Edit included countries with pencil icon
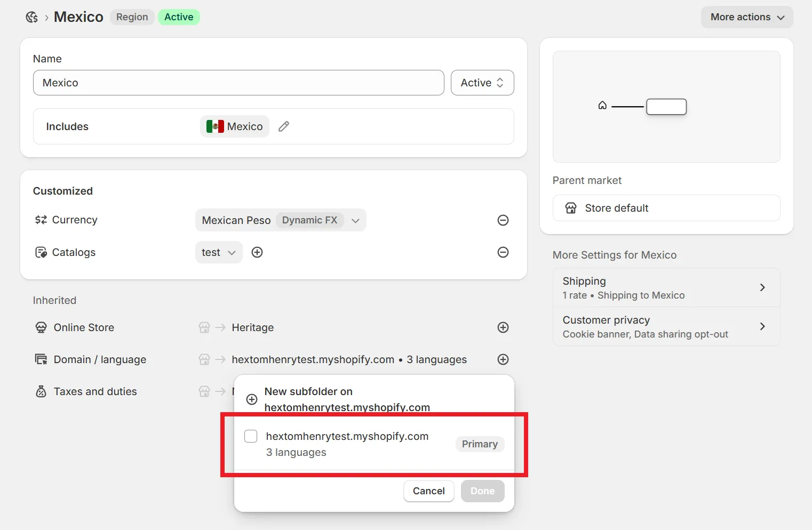812x530 pixels. (284, 126)
